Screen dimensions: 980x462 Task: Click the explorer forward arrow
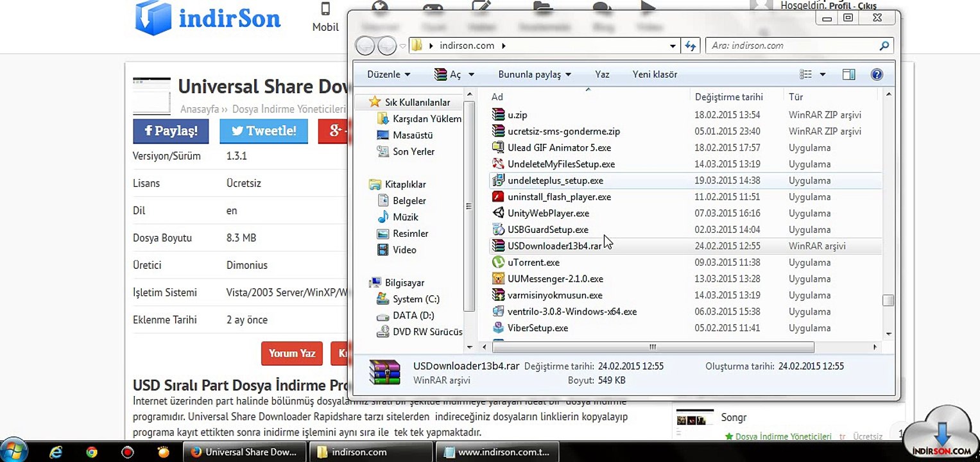387,46
